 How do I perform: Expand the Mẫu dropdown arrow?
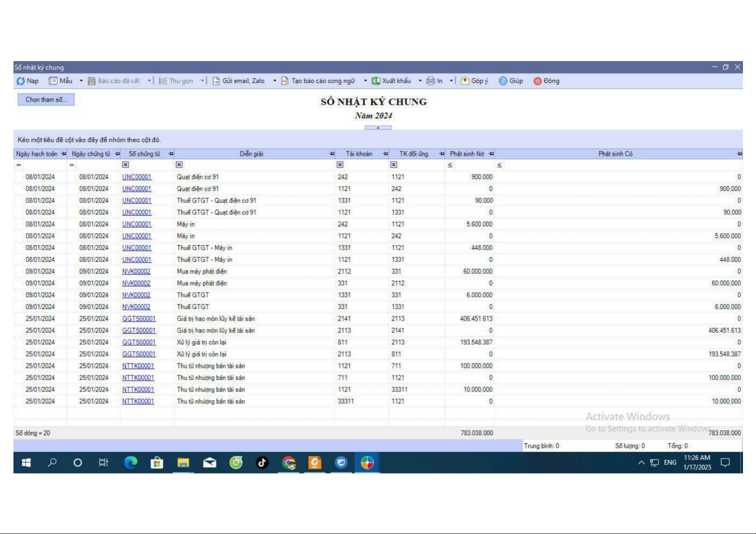[x=81, y=81]
